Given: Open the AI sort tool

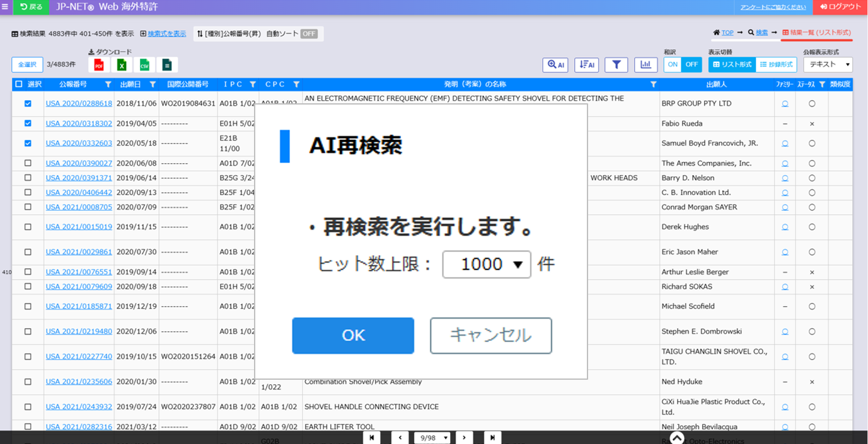Looking at the screenshot, I should tap(586, 64).
